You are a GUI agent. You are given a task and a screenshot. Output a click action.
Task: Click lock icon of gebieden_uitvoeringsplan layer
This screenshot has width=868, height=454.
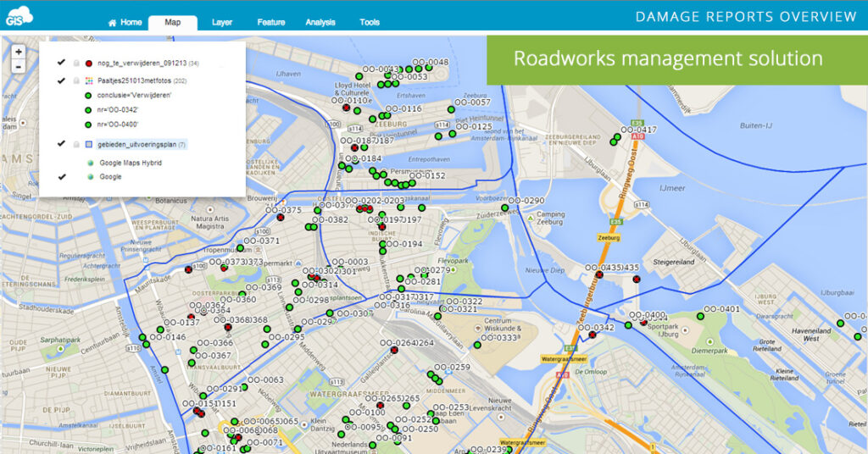76,144
